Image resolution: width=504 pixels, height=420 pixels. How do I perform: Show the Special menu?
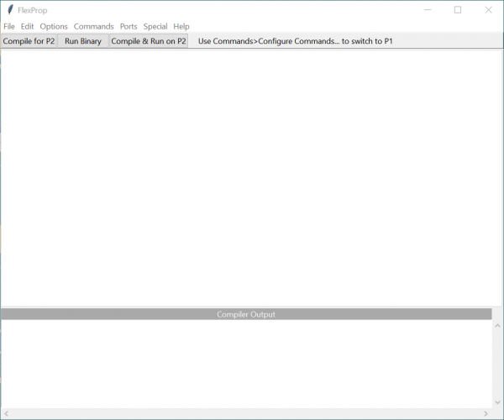coord(155,26)
